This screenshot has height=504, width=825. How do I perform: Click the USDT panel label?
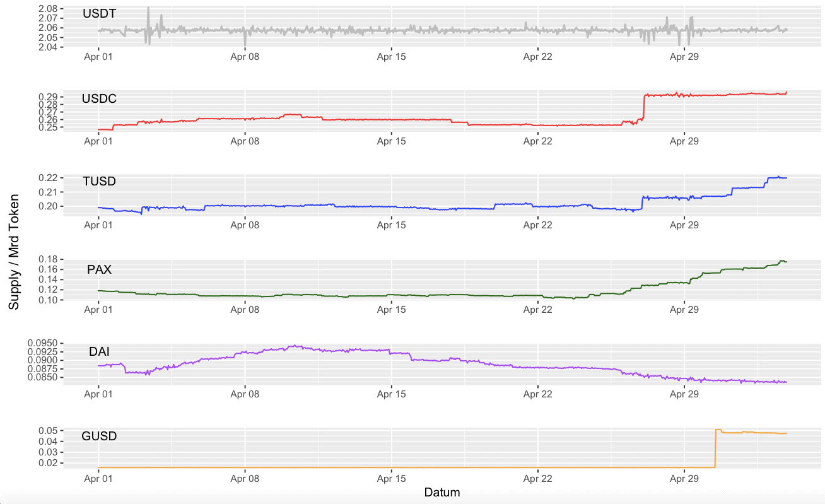[99, 13]
